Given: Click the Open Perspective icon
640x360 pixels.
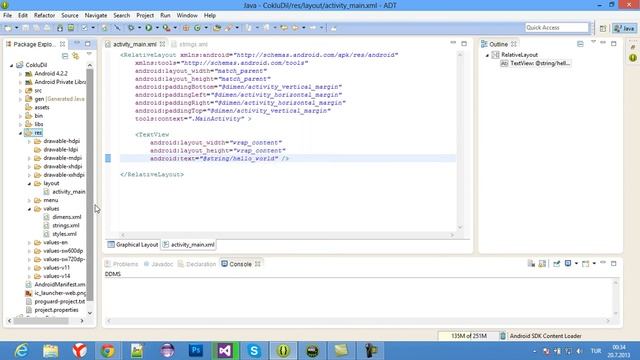Looking at the screenshot, I should click(603, 28).
